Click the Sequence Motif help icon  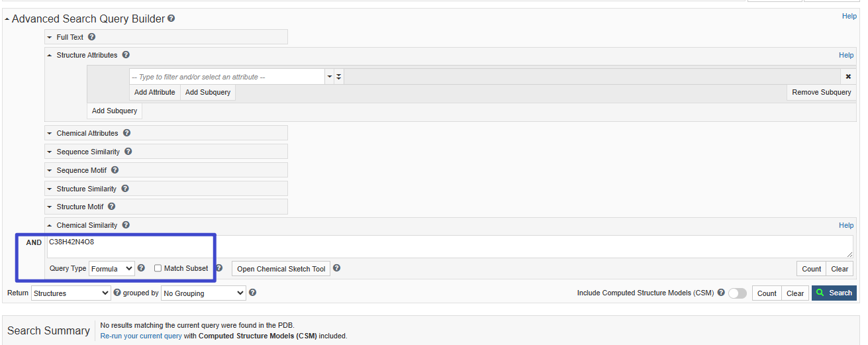coord(115,170)
